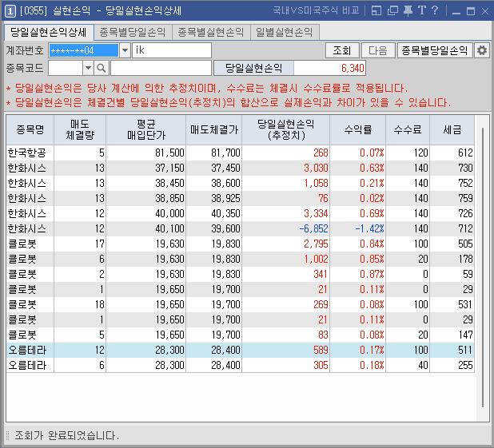Click the average price 81,500

tap(169, 153)
